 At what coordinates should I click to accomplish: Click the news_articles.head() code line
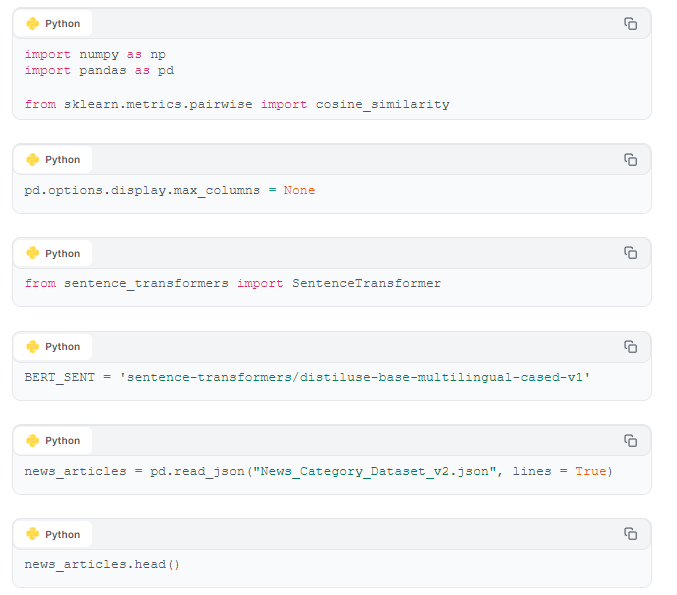coord(102,565)
